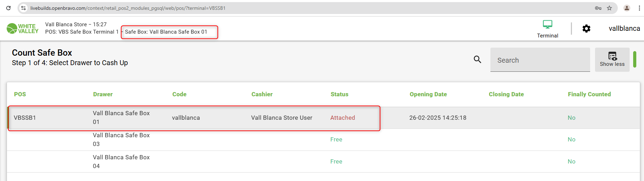The width and height of the screenshot is (644, 181).
Task: Open the Chrome three-dot menu
Action: tap(639, 8)
